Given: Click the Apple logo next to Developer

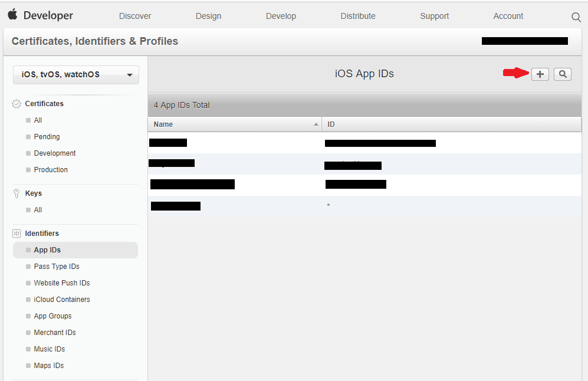Looking at the screenshot, I should [13, 15].
